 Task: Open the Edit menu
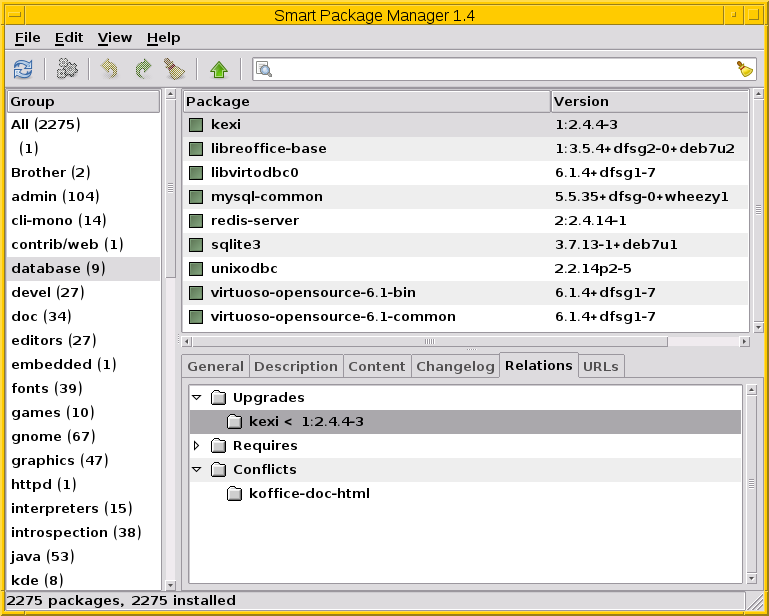[69, 37]
